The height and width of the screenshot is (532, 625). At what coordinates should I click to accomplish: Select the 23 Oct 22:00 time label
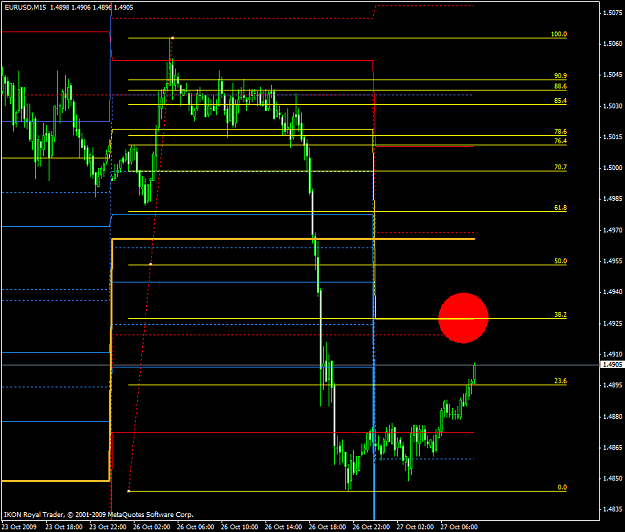click(108, 527)
